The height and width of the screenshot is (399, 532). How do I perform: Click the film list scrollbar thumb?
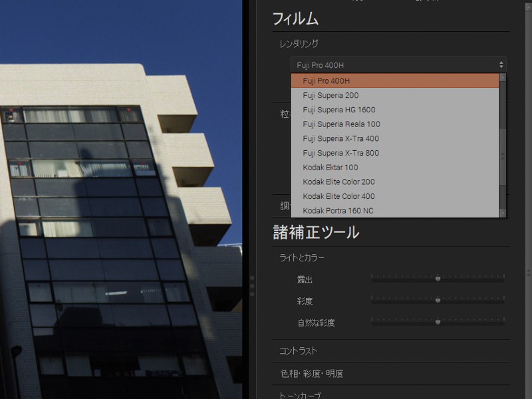pos(503,156)
